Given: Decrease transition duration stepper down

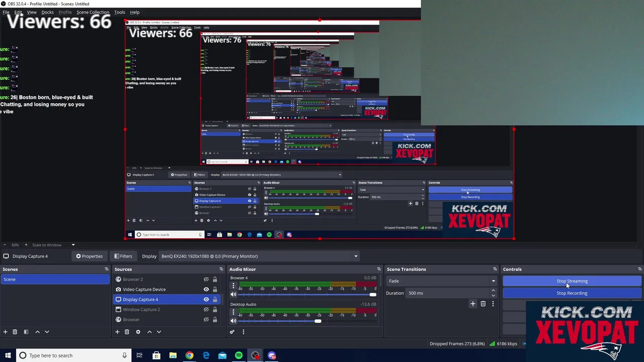Looking at the screenshot, I should click(x=493, y=295).
